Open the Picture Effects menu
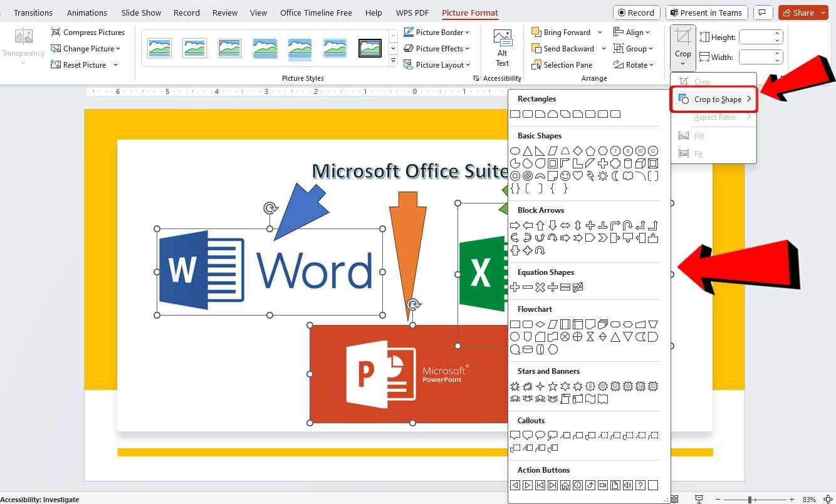This screenshot has width=836, height=504. (436, 48)
